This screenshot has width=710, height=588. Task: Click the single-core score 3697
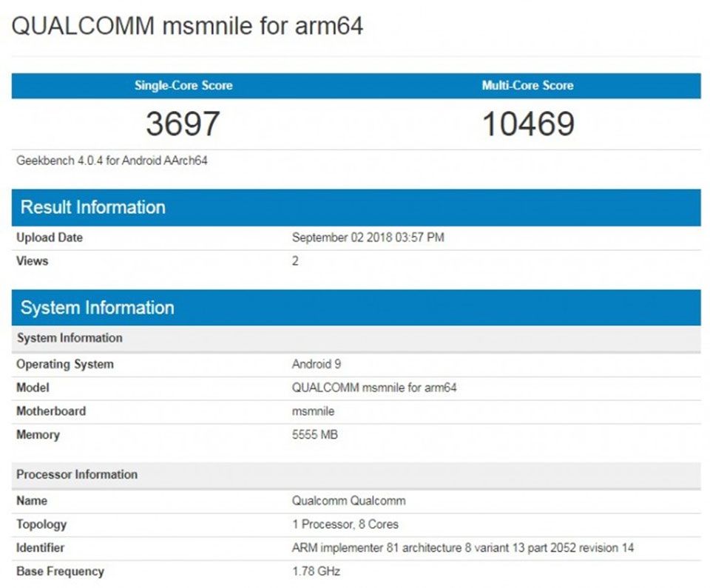tap(183, 124)
